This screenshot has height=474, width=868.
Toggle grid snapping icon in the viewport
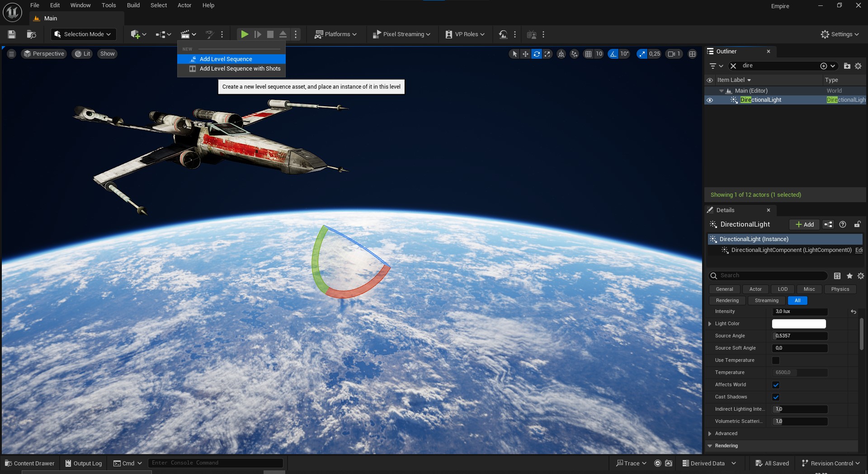588,54
